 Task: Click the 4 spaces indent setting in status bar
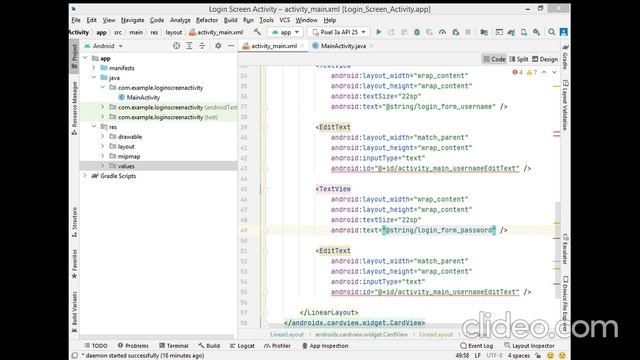518,356
